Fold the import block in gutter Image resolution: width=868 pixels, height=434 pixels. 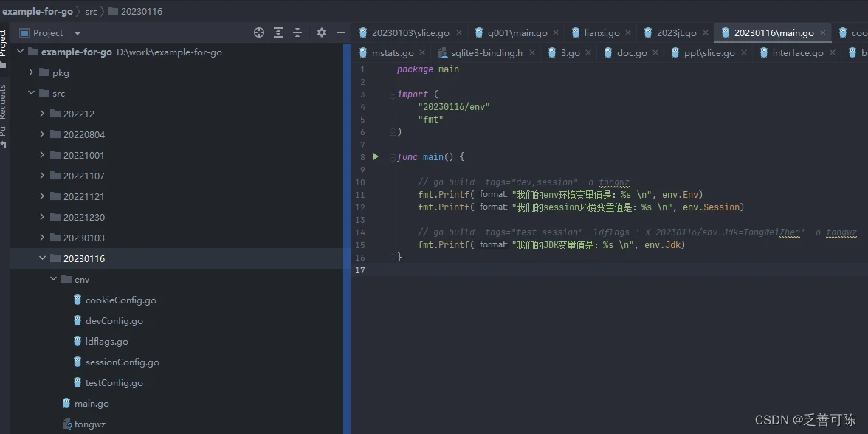tap(393, 94)
